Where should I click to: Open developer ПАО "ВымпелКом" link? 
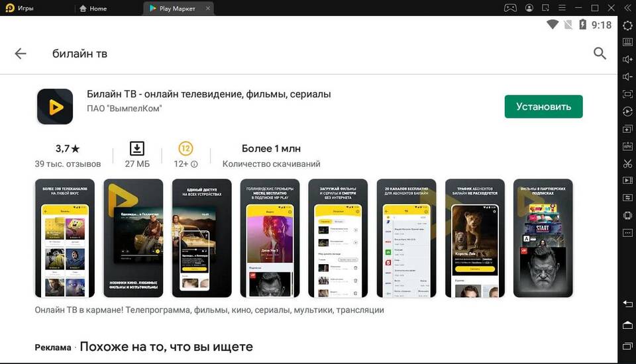click(x=124, y=109)
